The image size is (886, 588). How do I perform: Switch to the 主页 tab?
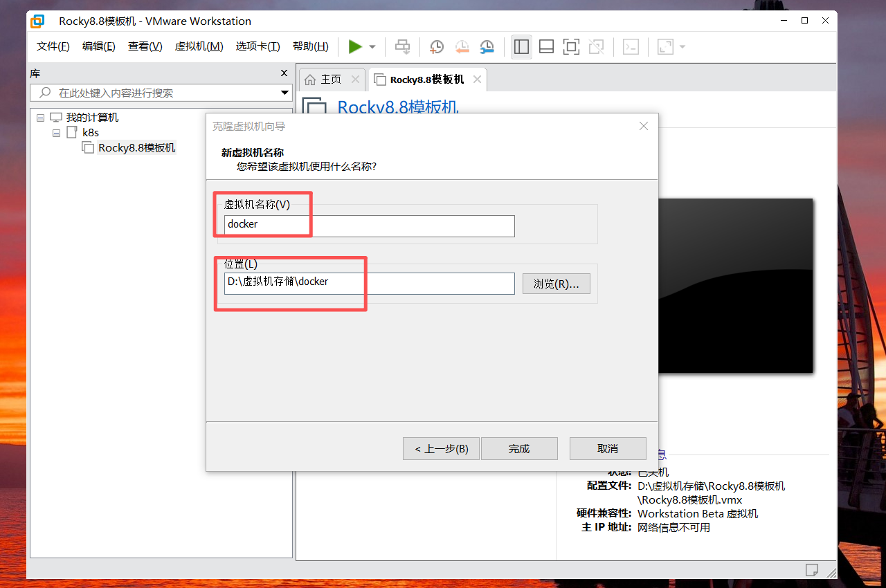click(x=332, y=80)
